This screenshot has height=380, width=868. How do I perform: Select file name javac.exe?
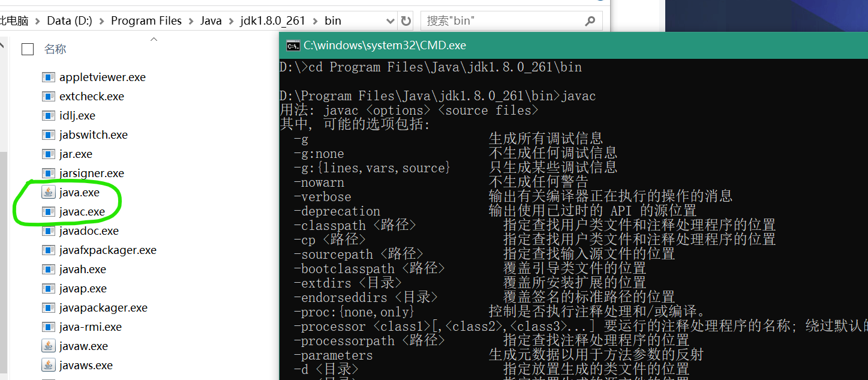pyautogui.click(x=82, y=211)
